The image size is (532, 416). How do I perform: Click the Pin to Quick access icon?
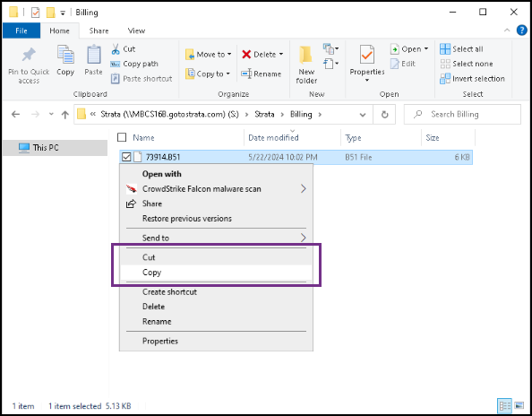[29, 55]
